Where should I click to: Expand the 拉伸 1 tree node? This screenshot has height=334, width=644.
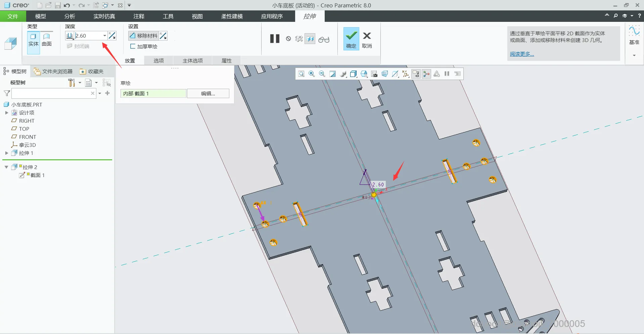pos(6,153)
